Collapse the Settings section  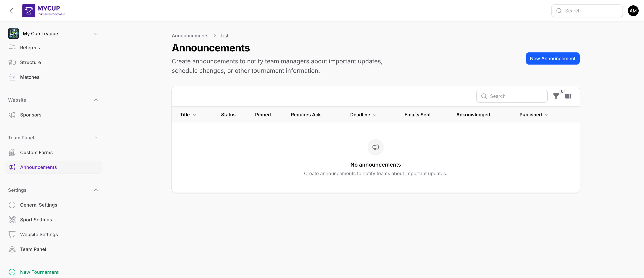(96, 190)
